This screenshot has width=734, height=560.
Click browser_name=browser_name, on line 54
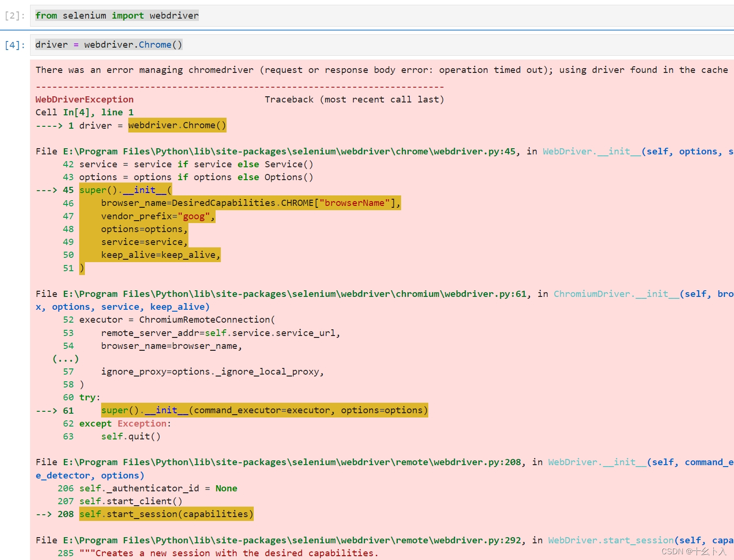click(x=172, y=346)
